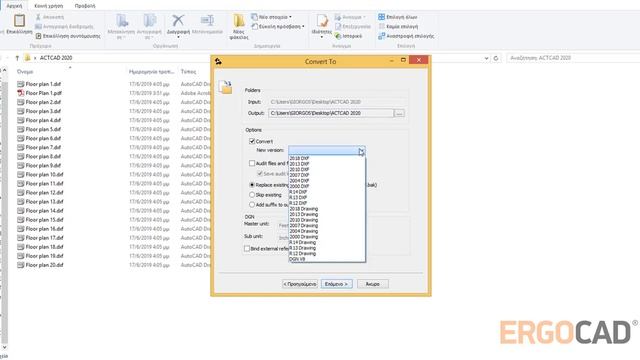Click Αντιγραφή διαδρομής copy path icon
640x360 pixels.
(x=38, y=27)
